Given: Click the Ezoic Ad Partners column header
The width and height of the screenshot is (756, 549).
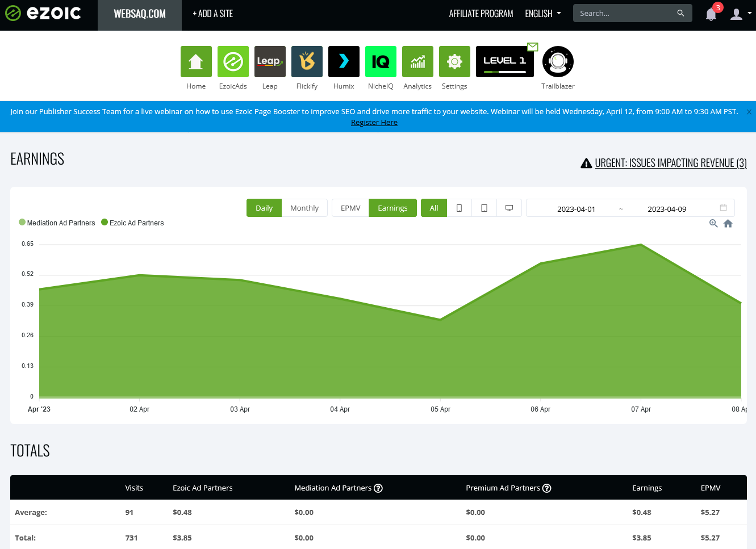Looking at the screenshot, I should coord(203,488).
